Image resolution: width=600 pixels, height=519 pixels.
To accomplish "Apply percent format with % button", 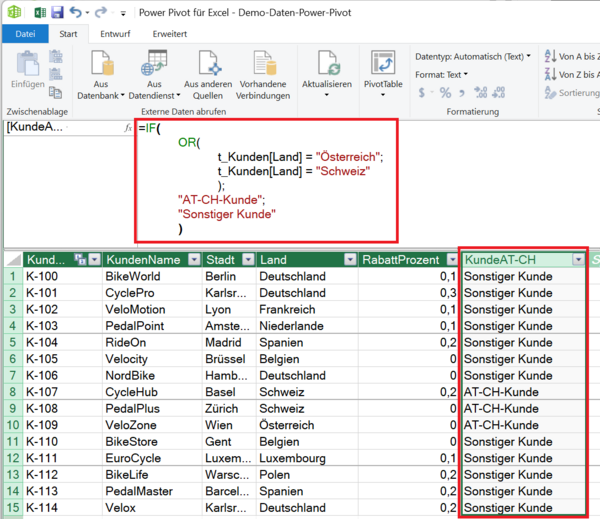I will [x=445, y=92].
